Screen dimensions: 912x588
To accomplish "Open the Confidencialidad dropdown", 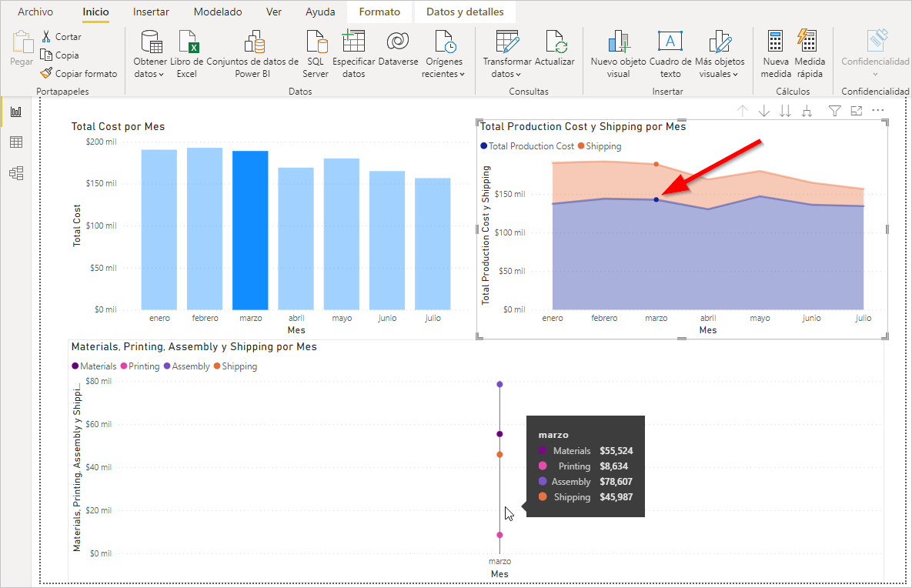I will point(875,54).
